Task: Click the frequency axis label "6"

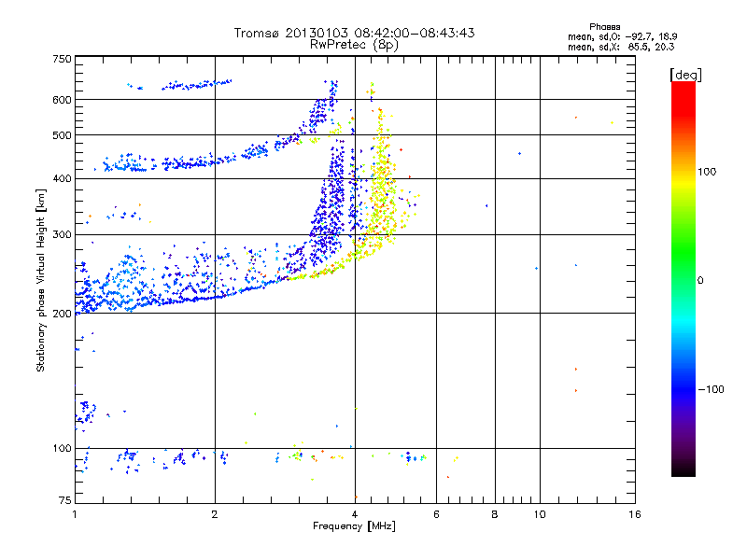Action: (436, 514)
